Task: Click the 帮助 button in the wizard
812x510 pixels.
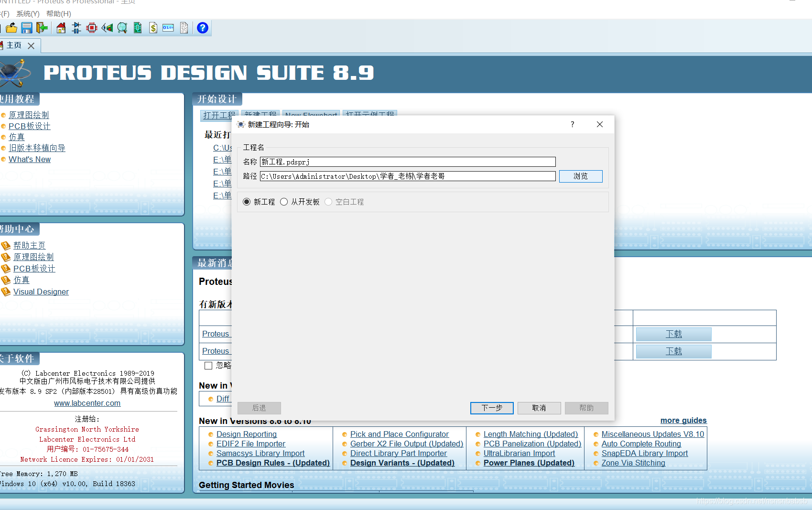Action: [586, 408]
